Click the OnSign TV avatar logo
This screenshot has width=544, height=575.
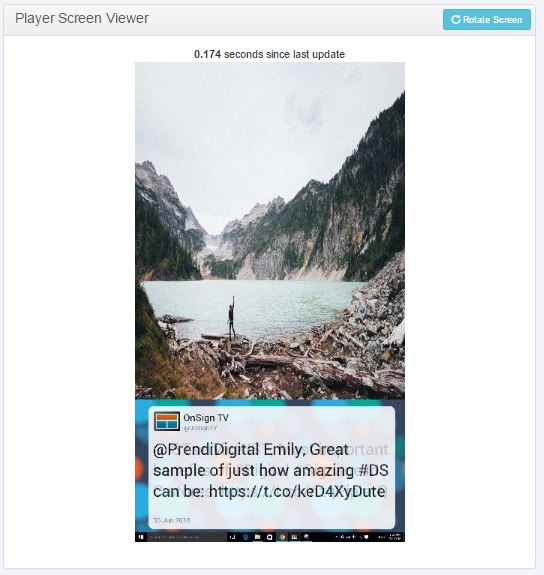tap(167, 421)
